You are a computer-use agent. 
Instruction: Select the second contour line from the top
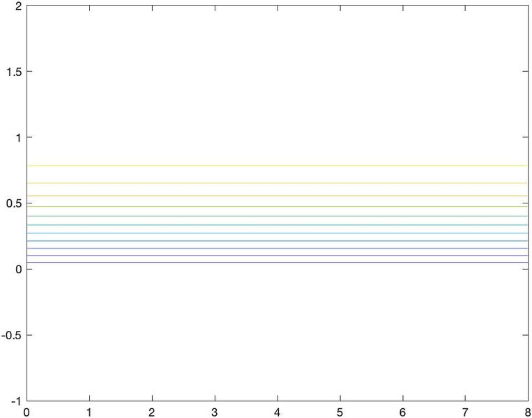pos(278,183)
